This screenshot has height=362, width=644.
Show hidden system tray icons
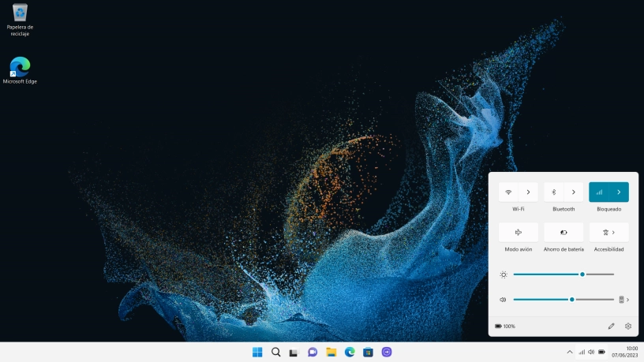click(x=570, y=353)
